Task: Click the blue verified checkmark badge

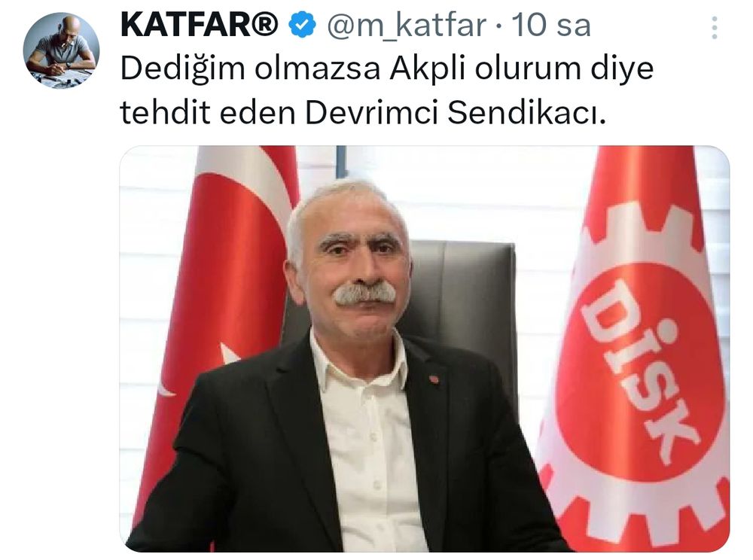Action: (302, 26)
